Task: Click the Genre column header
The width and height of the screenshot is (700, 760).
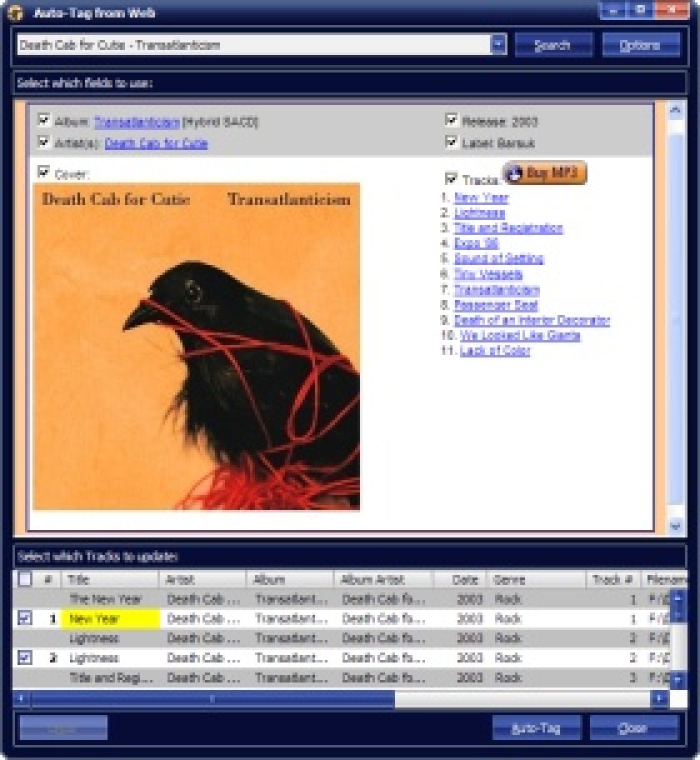Action: tap(537, 579)
